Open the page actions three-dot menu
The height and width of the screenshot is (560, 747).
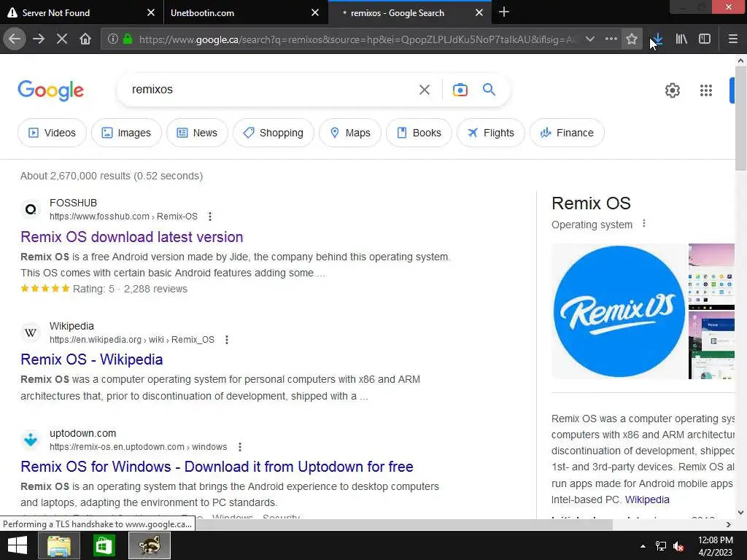click(611, 39)
